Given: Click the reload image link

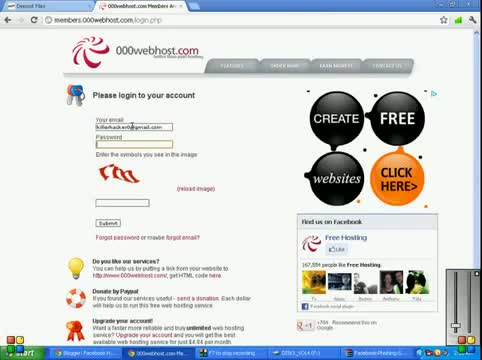Looking at the screenshot, I should pos(196,189).
